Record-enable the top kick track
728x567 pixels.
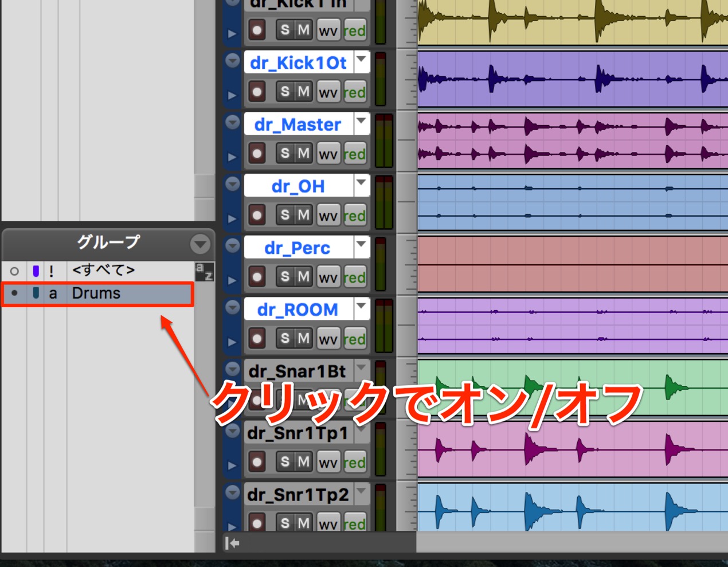(257, 30)
